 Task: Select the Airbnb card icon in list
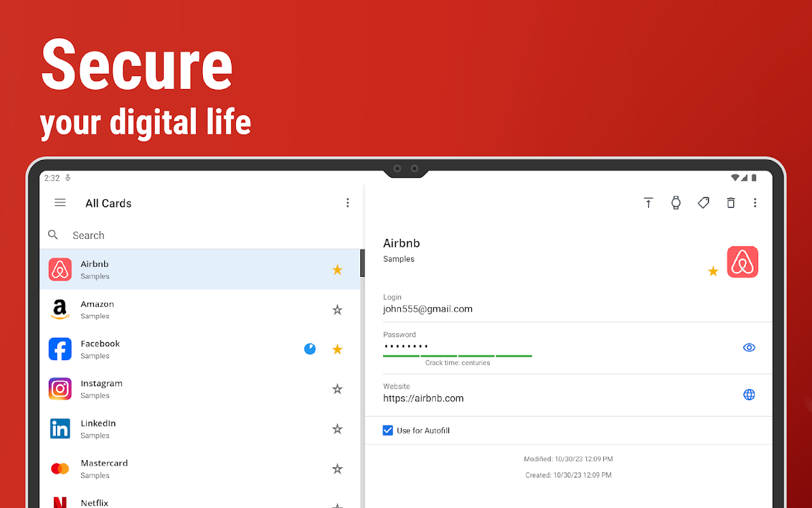pyautogui.click(x=60, y=269)
